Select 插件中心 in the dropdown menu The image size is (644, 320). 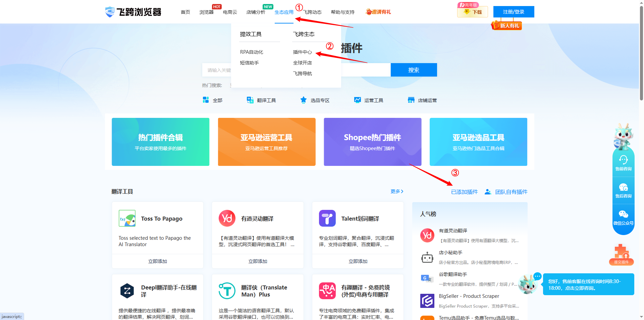[x=302, y=52]
